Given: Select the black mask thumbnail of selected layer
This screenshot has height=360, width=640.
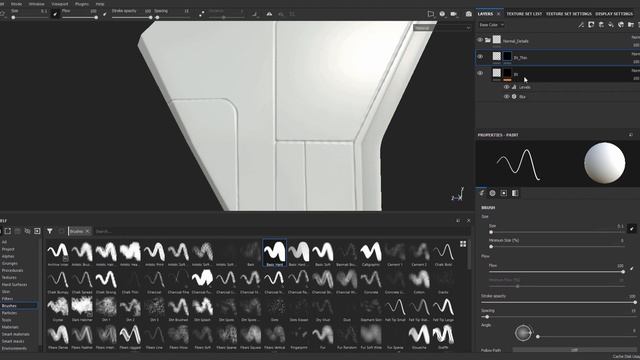Looking at the screenshot, I should tap(507, 56).
